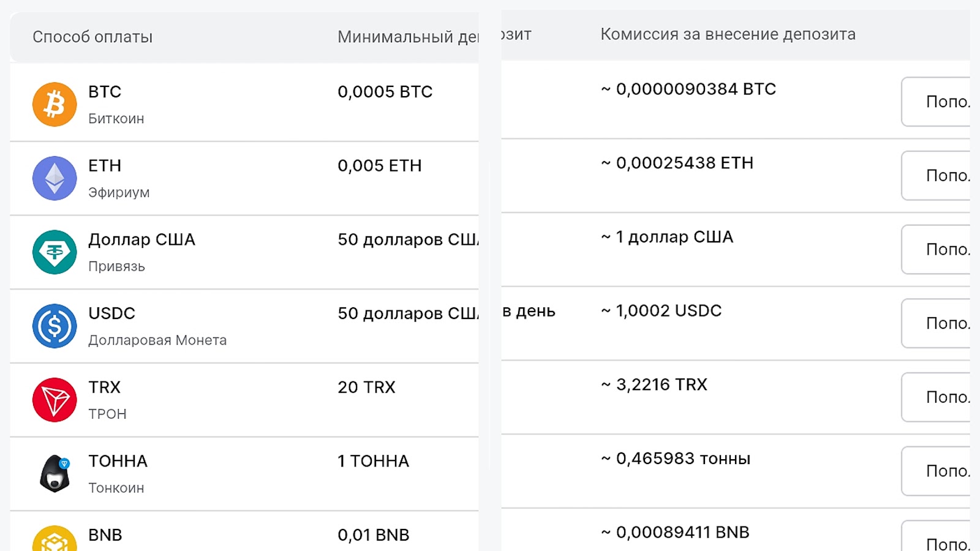Click the orange Bitcoin icon
Viewport: 980px width, 551px height.
pyautogui.click(x=55, y=105)
